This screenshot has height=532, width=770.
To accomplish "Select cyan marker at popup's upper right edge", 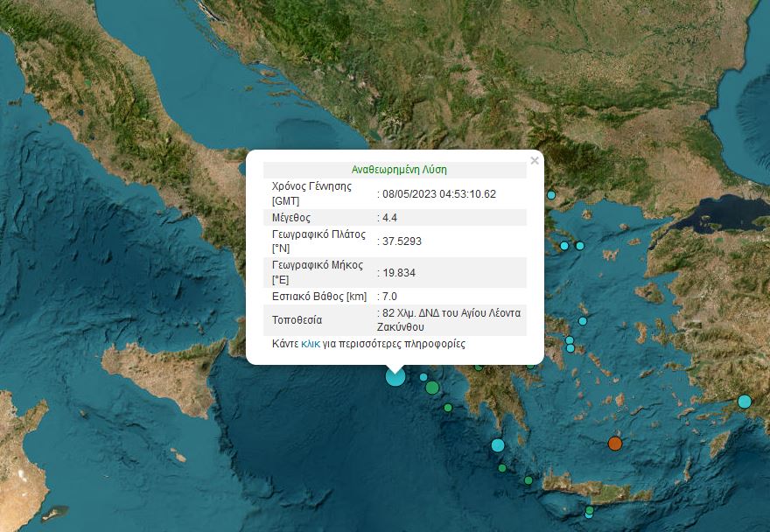I will coord(551,195).
